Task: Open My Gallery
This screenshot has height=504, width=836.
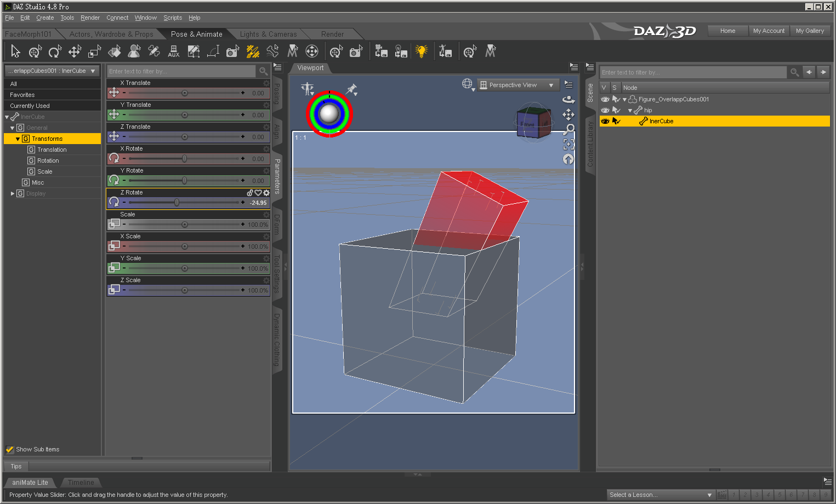Action: click(x=810, y=31)
